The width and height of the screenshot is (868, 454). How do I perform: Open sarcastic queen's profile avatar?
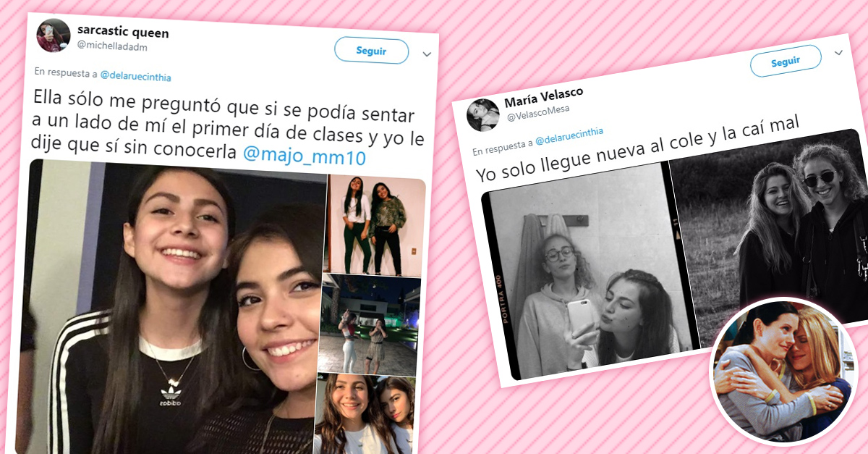53,35
